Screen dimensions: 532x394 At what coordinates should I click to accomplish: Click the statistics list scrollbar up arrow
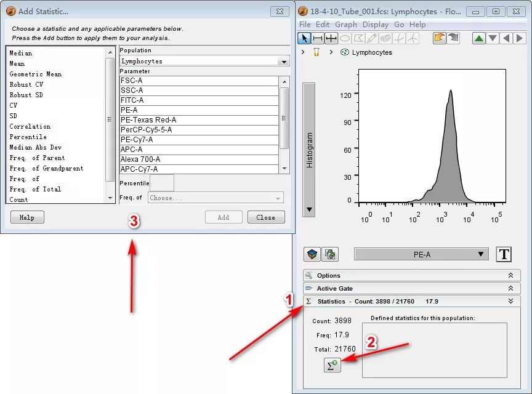(x=110, y=52)
